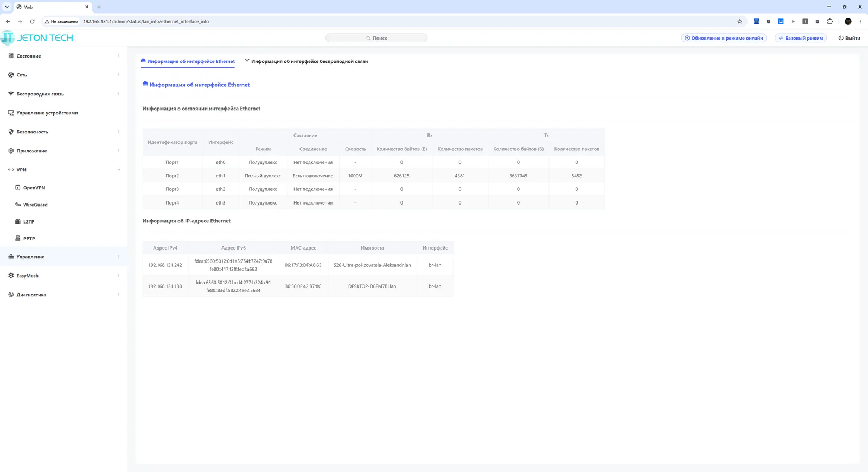Reload the page in the browser
This screenshot has width=868, height=472.
[33, 22]
